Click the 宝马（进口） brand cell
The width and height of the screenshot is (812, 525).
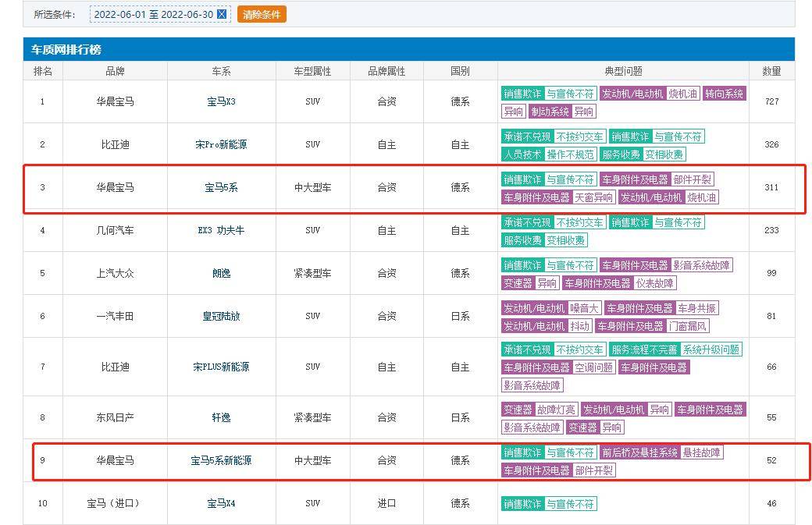113,504
